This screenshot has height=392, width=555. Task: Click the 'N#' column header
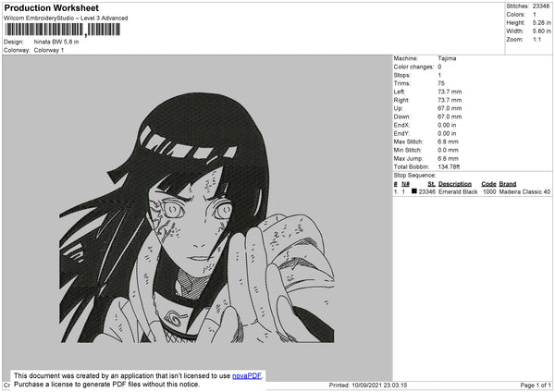pyautogui.click(x=405, y=184)
